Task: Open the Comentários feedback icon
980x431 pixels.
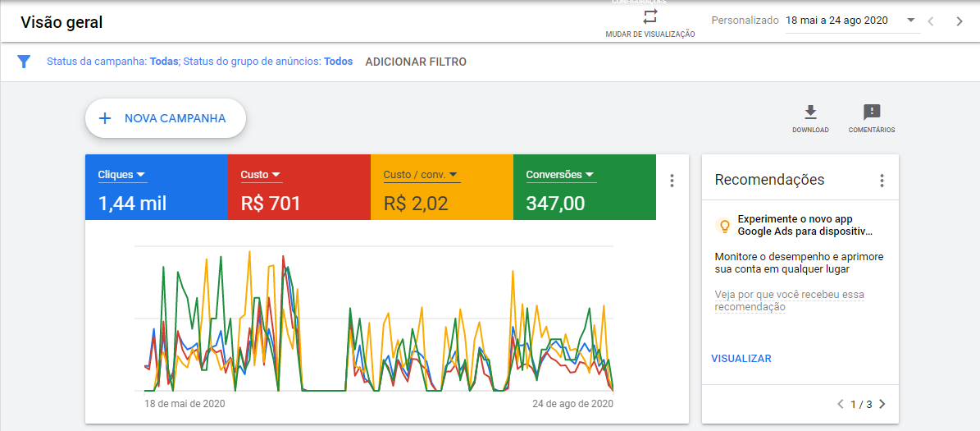Action: click(872, 112)
